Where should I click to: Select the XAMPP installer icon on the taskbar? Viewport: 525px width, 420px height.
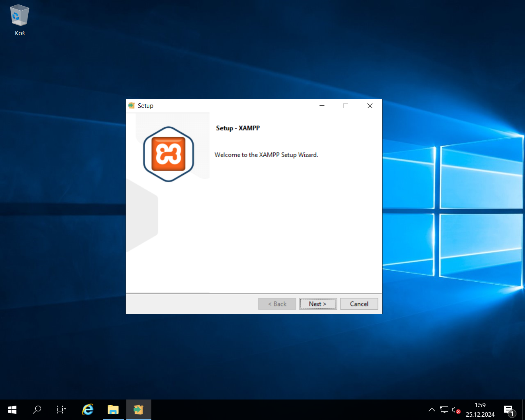click(x=138, y=409)
